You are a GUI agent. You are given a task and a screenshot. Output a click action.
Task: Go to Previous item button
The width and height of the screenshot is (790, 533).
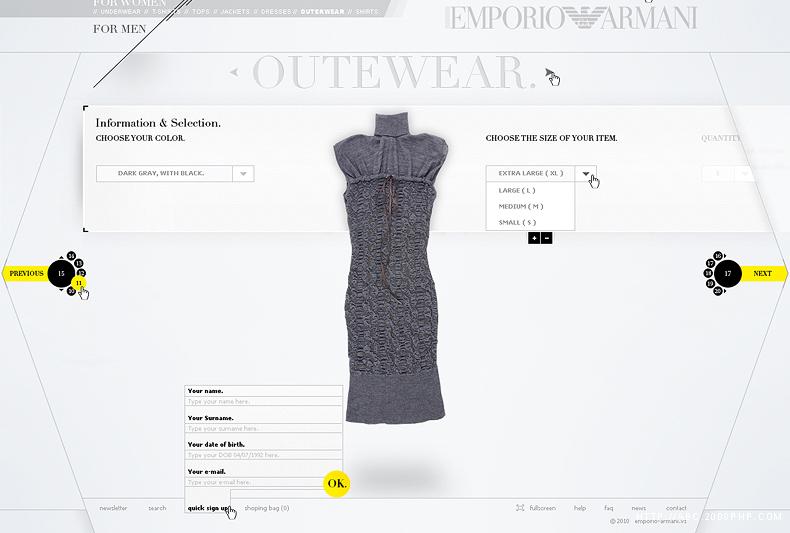coord(26,274)
